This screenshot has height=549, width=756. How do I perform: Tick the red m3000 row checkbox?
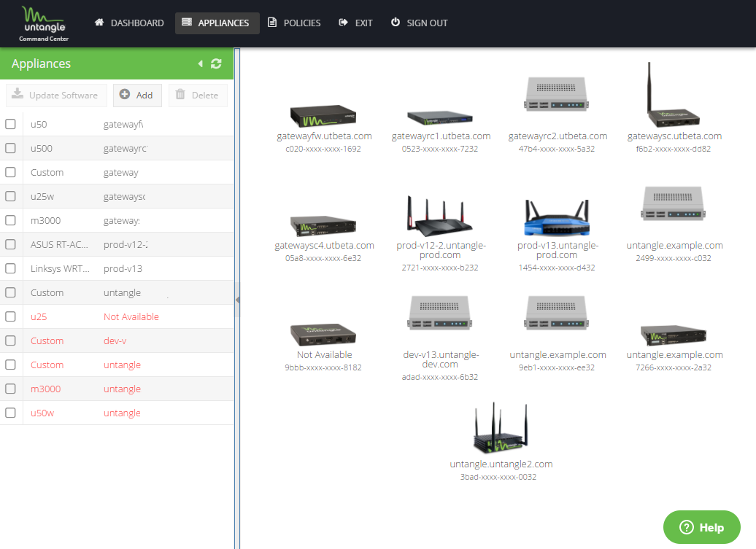pyautogui.click(x=11, y=389)
